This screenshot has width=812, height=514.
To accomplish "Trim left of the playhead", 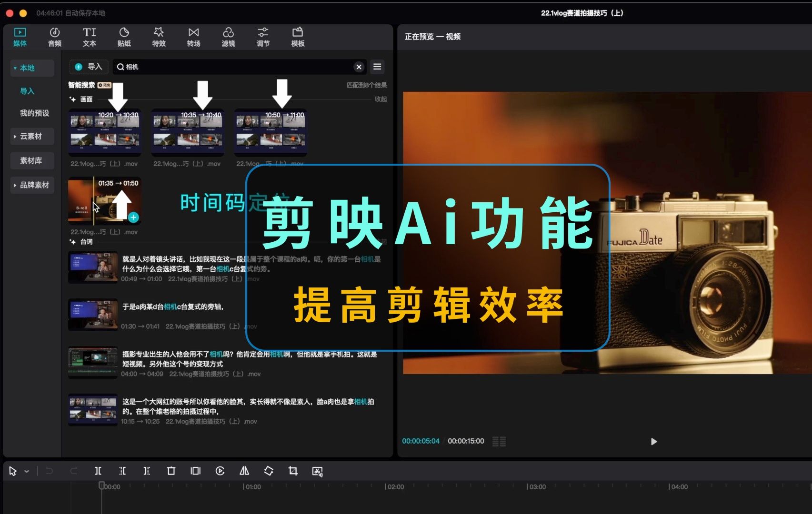I will click(122, 471).
